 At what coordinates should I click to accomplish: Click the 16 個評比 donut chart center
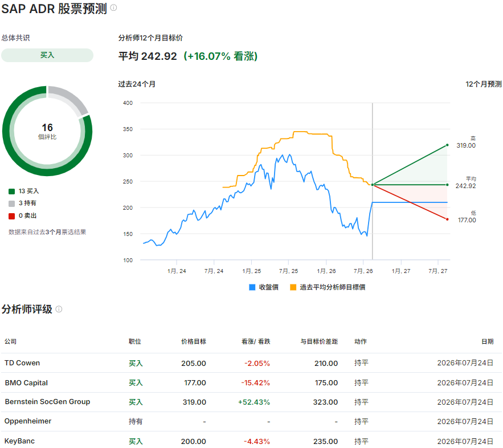point(47,131)
